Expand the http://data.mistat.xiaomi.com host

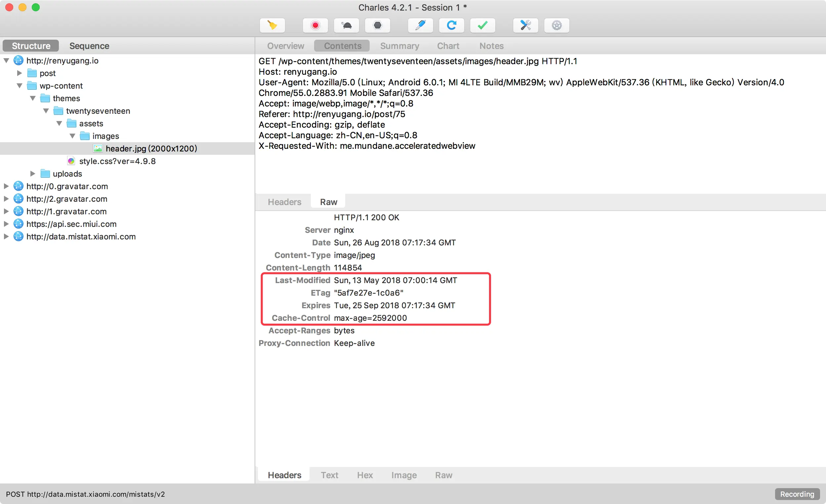pyautogui.click(x=6, y=237)
